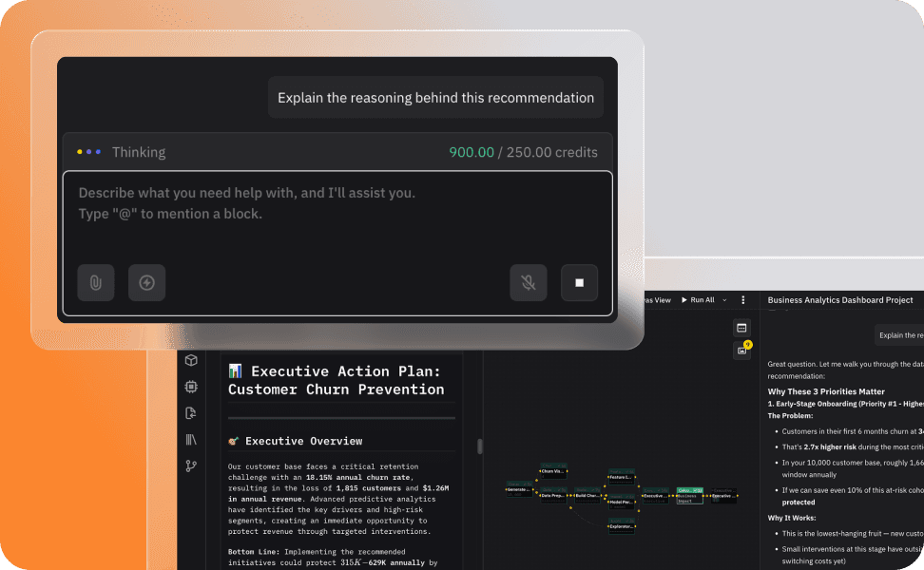Open the image icon with notification badge

(x=741, y=351)
